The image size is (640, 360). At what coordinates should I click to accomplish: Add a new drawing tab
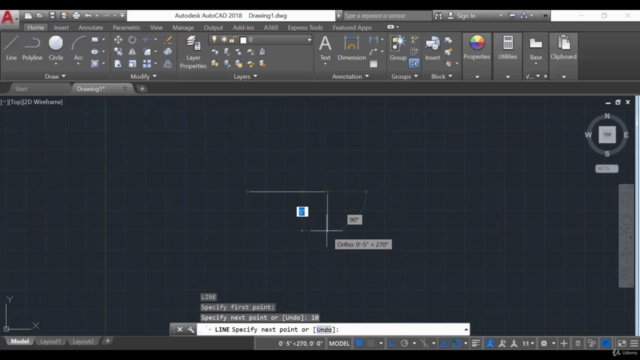pos(142,89)
